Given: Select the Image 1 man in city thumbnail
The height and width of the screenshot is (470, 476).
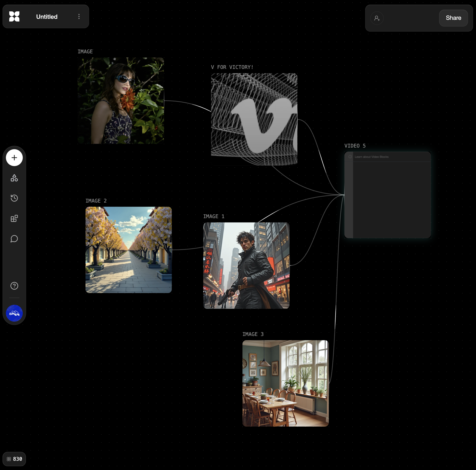Looking at the screenshot, I should 246,266.
